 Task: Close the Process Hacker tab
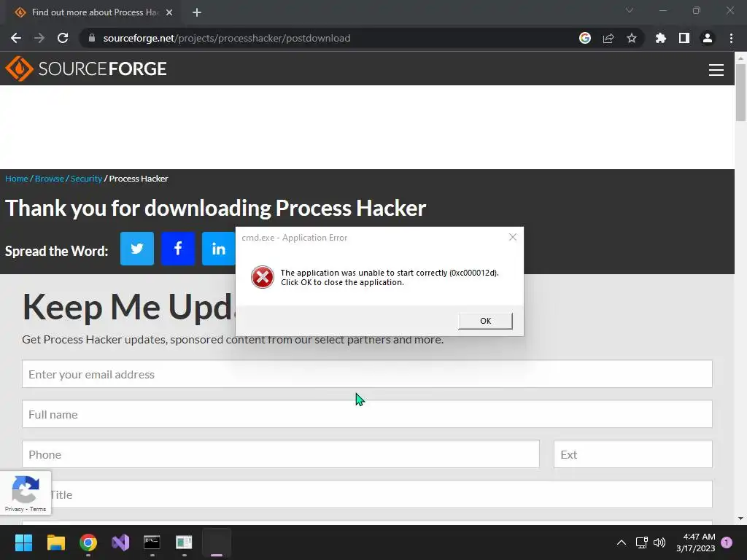(x=169, y=12)
